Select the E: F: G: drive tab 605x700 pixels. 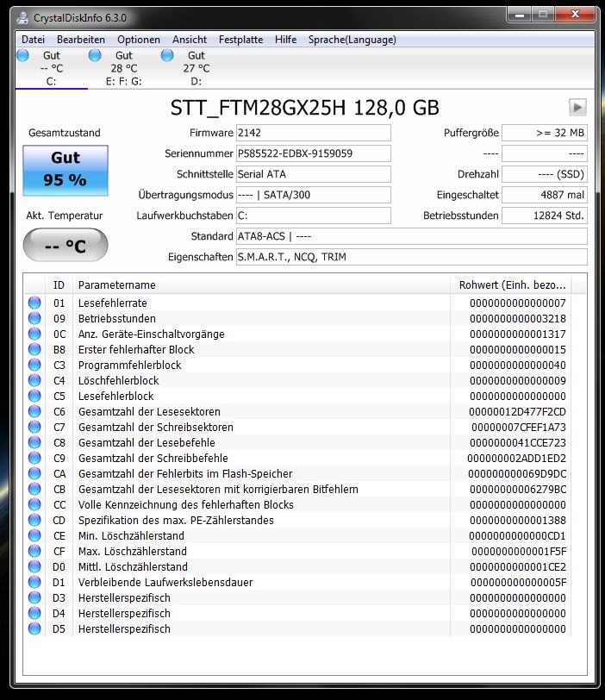coord(123,68)
